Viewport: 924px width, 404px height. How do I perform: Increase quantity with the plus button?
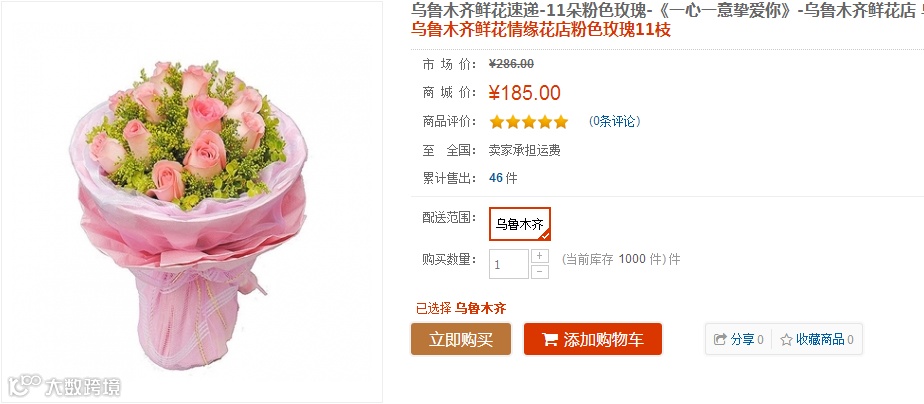pyautogui.click(x=540, y=256)
